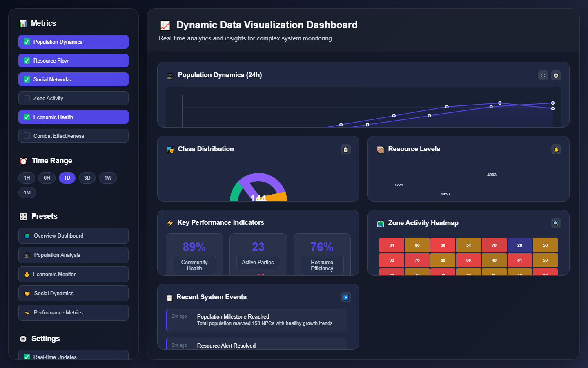Choose the 1M time range
588x368 pixels.
point(27,193)
